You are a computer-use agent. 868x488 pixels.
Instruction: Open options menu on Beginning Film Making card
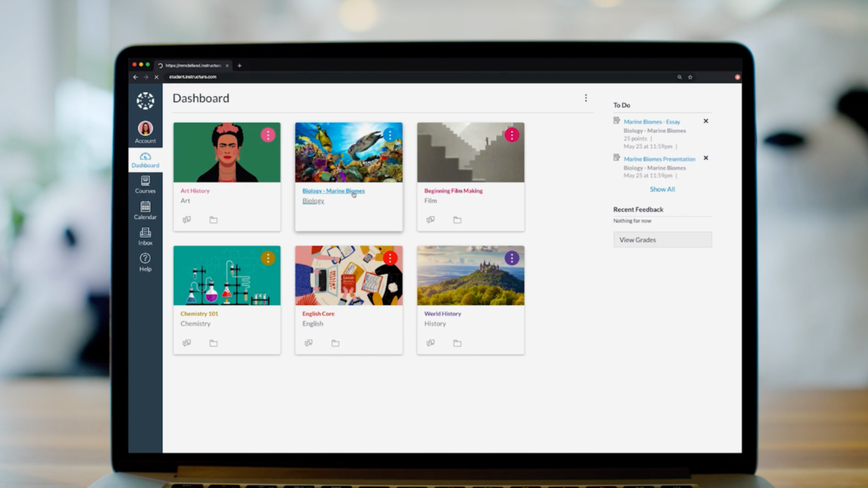tap(512, 135)
